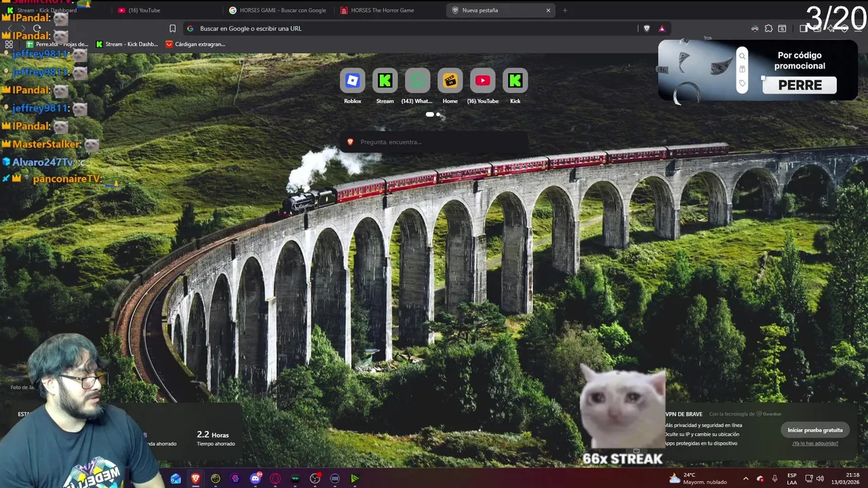Open the Stream shortcut tile
Image resolution: width=868 pixels, height=488 pixels.
(x=385, y=86)
